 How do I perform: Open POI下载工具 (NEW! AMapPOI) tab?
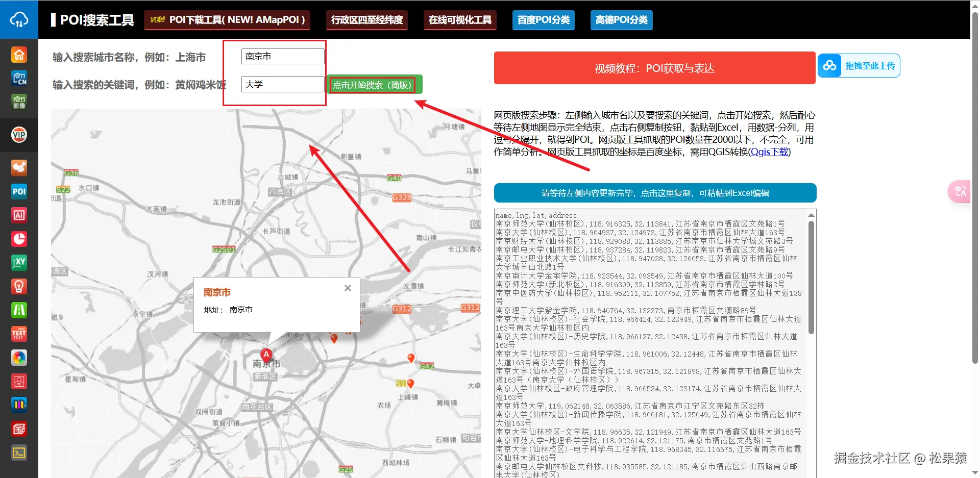(227, 20)
